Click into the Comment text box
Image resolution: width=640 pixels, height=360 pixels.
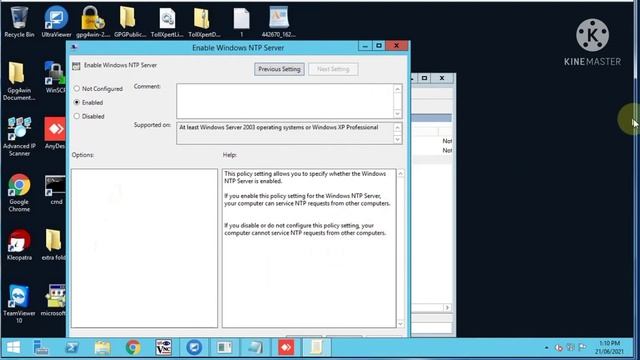(285, 101)
